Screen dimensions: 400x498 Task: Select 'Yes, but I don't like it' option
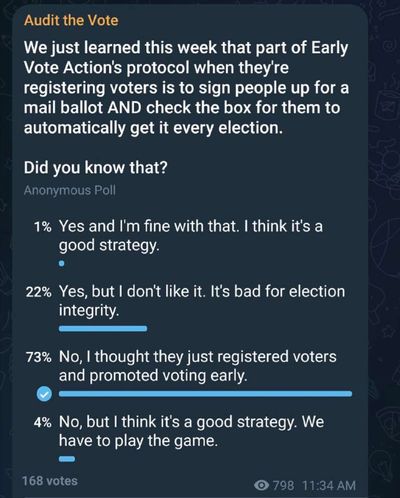pyautogui.click(x=202, y=301)
